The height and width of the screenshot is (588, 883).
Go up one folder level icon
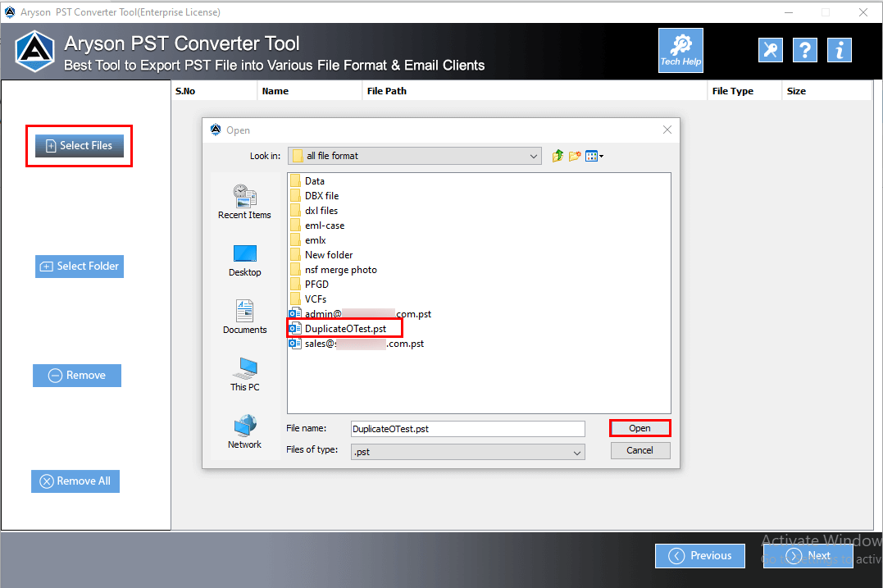coord(557,156)
